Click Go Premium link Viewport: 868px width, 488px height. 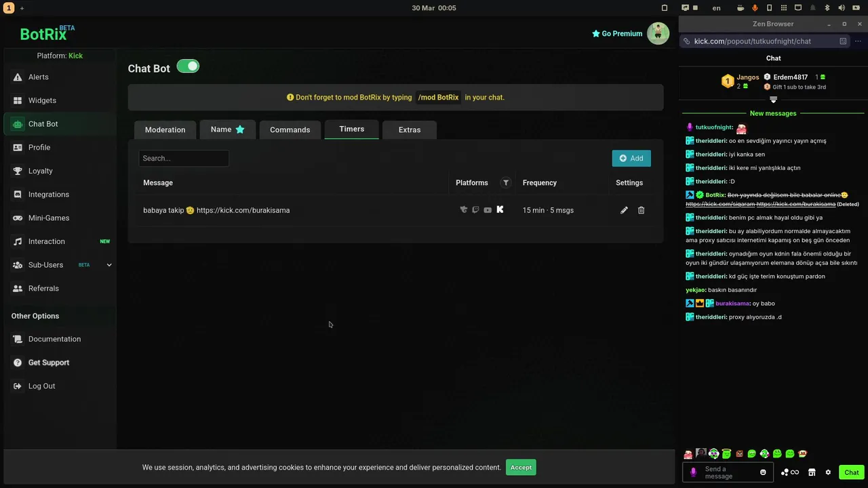pyautogui.click(x=617, y=34)
